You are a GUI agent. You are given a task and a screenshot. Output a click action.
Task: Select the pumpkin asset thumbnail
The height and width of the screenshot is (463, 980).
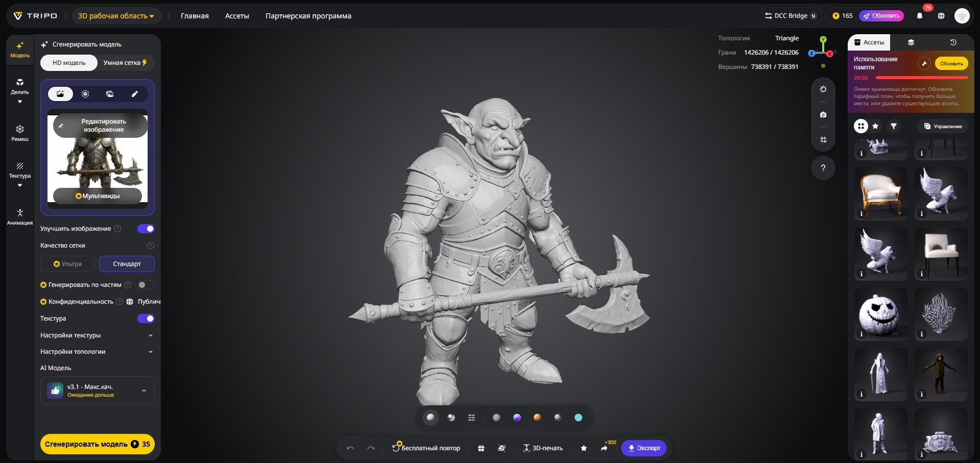(x=881, y=314)
